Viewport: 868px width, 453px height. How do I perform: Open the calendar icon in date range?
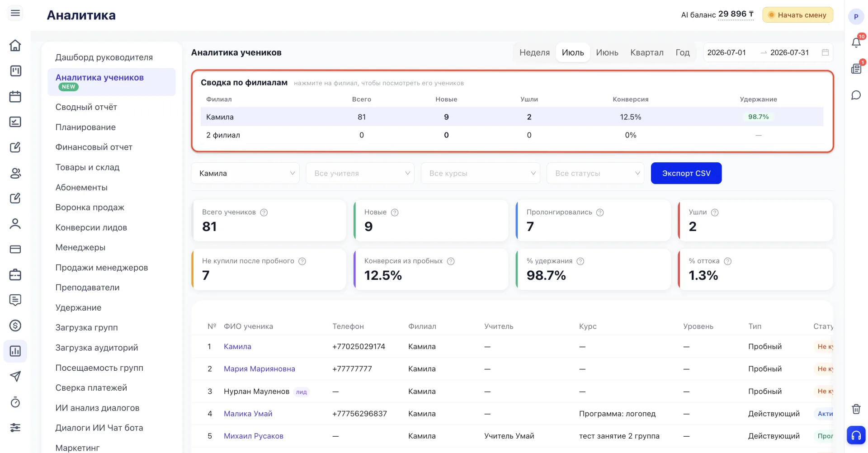tap(825, 52)
